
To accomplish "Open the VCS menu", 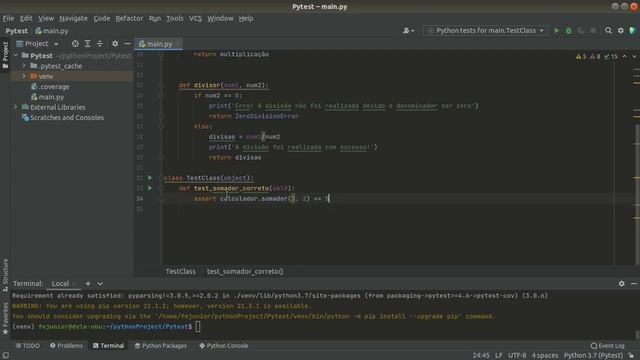I will (196, 18).
